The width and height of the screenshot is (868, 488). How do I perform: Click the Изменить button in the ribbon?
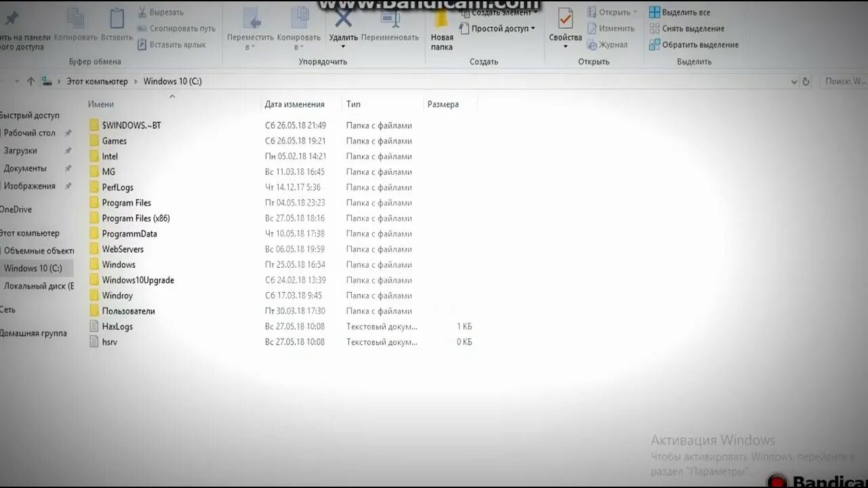coord(610,28)
